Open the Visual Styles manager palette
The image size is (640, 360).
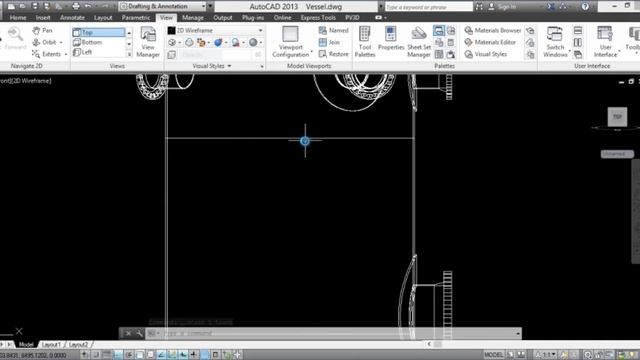pos(486,54)
